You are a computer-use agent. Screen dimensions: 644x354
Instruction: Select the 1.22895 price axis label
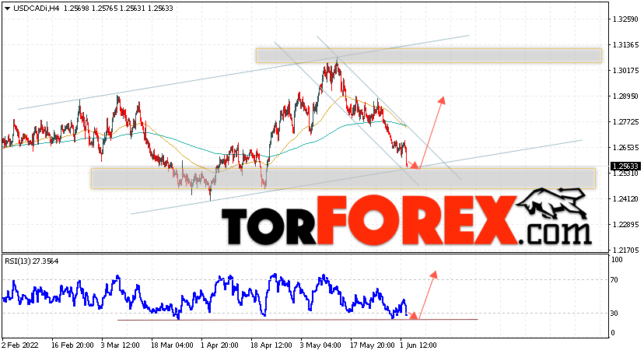(625, 225)
